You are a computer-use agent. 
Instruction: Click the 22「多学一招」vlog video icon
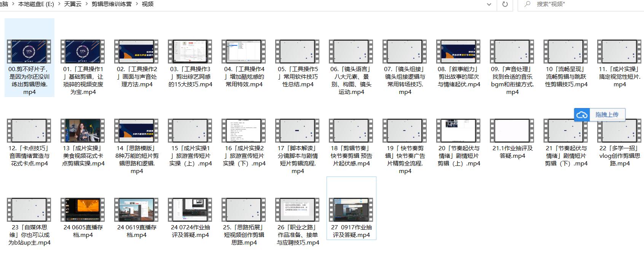(x=619, y=130)
